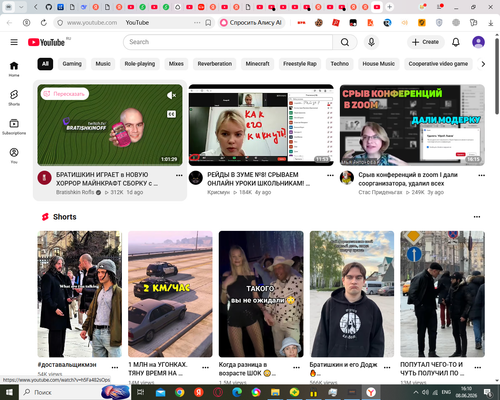Image resolution: width=500 pixels, height=400 pixels.
Task: Open Subscriptions in the sidebar
Action: click(14, 127)
